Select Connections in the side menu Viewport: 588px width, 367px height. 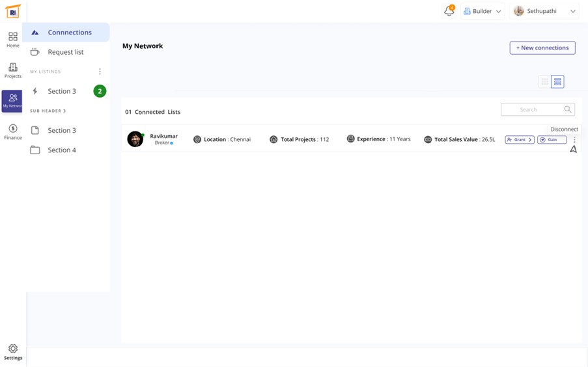tap(69, 33)
